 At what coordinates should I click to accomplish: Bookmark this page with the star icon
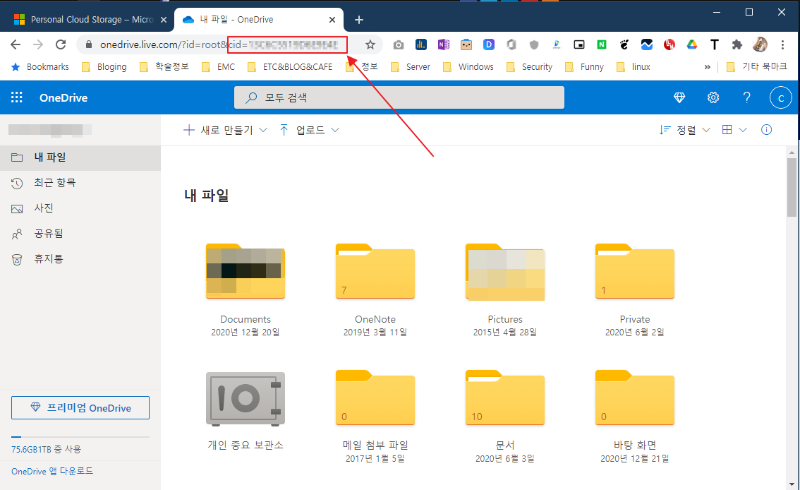click(370, 45)
